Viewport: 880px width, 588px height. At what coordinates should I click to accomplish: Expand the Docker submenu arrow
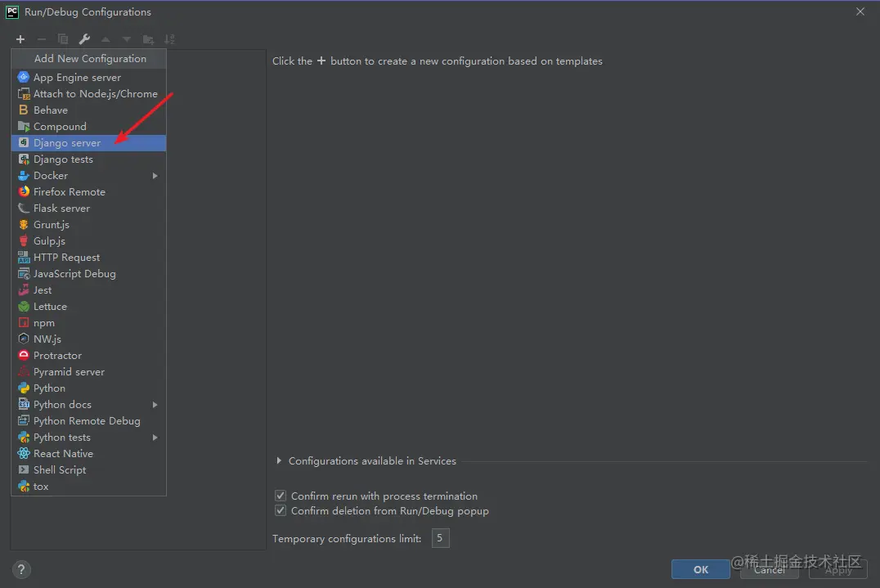point(155,176)
